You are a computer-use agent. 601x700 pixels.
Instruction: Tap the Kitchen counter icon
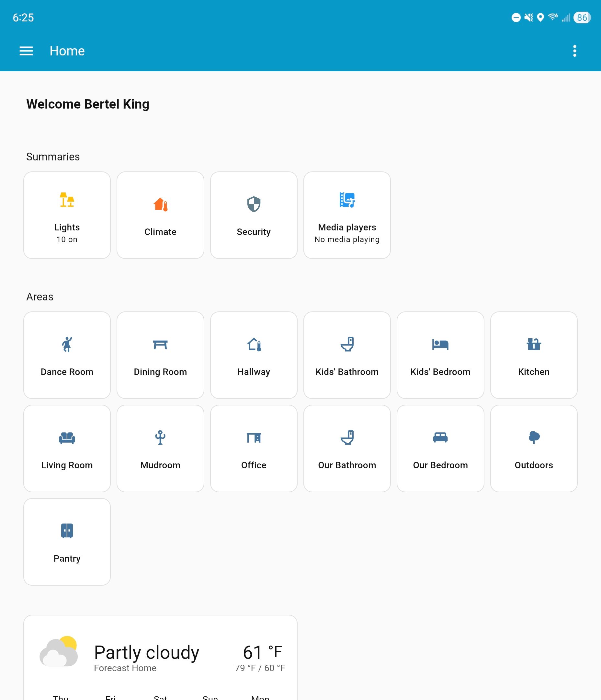click(534, 344)
